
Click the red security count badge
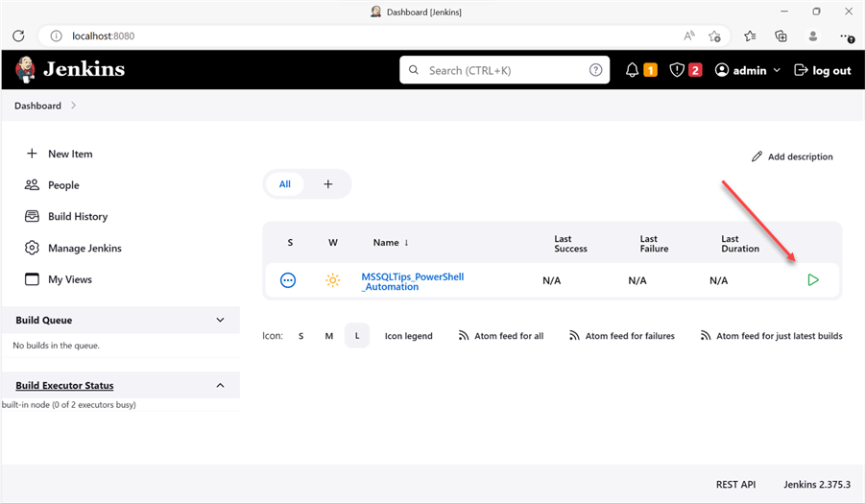695,70
